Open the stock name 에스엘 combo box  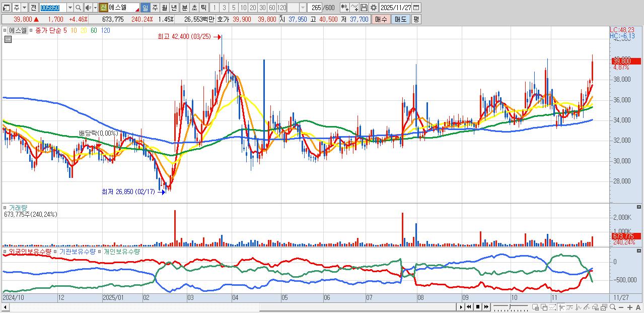tap(124, 8)
